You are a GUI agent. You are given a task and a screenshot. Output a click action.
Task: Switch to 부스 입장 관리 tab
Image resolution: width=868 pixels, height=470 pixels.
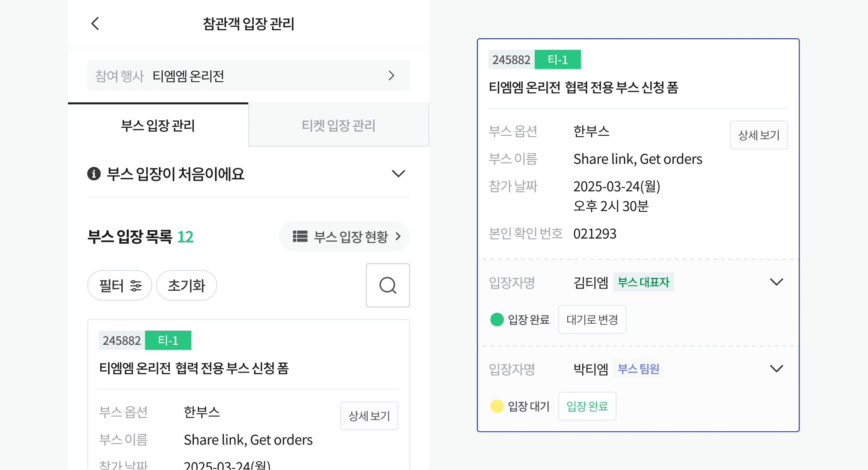(x=158, y=126)
